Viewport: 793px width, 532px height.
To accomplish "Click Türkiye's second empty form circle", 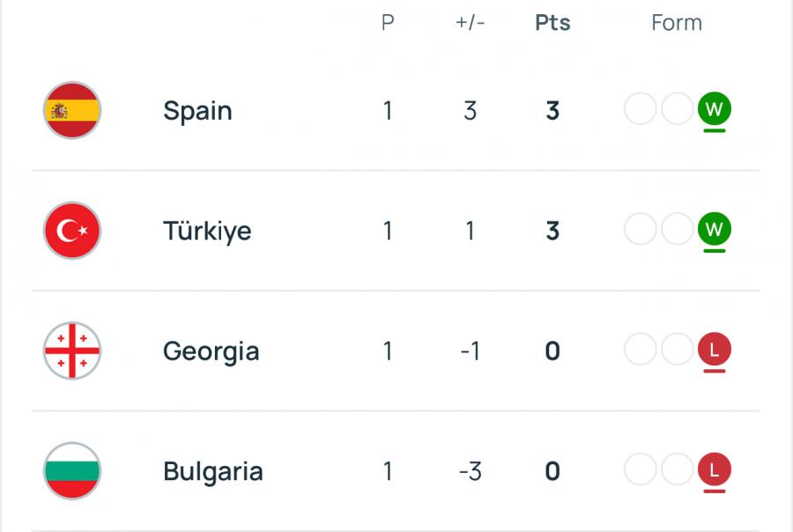I will point(677,229).
